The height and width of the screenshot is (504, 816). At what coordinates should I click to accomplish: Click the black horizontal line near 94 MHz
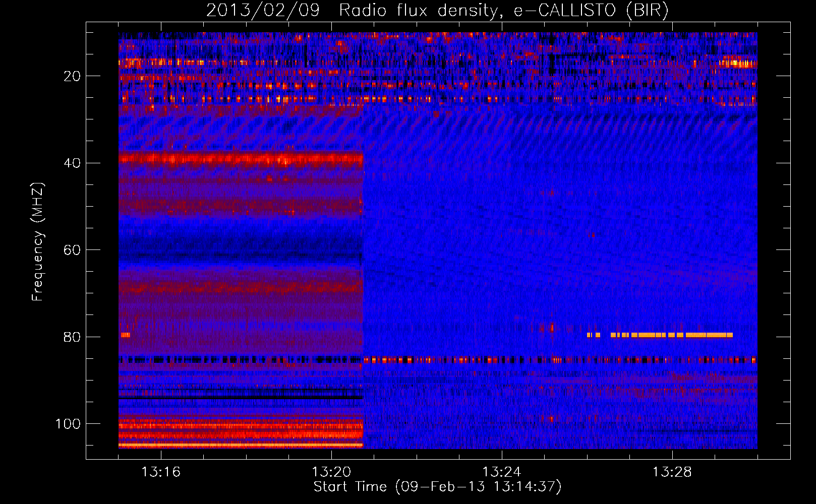coord(241,398)
